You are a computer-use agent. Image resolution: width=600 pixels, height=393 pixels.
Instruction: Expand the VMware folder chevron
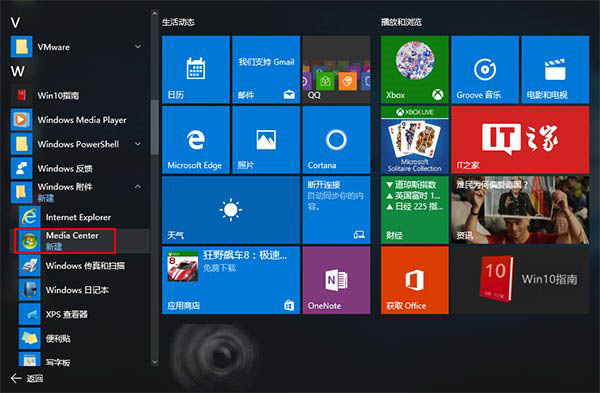tap(138, 47)
